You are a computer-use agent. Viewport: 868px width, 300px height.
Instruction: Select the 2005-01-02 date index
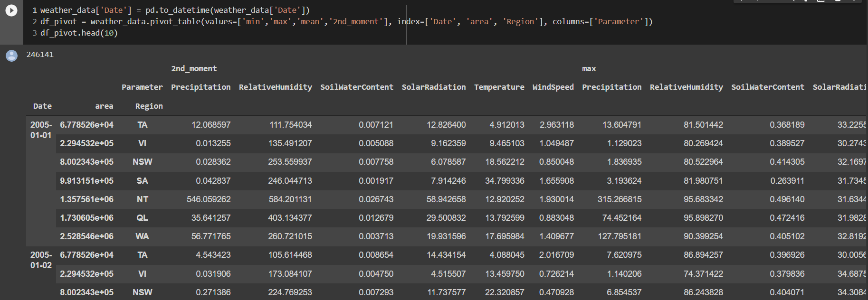[x=41, y=260]
